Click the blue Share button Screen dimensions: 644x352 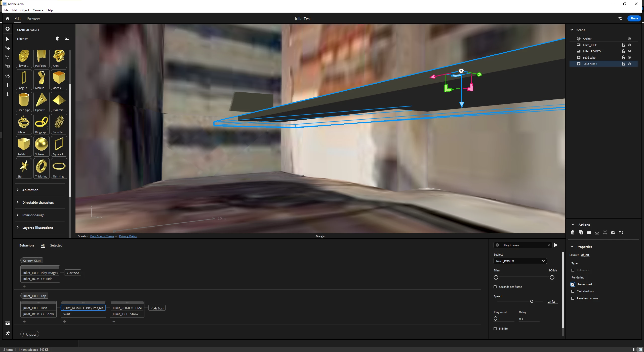tap(634, 18)
